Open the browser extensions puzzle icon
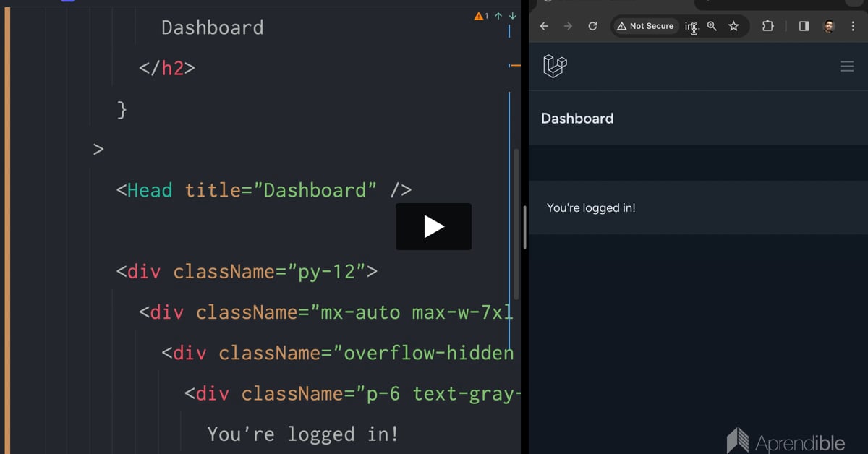The height and width of the screenshot is (454, 868). [768, 26]
